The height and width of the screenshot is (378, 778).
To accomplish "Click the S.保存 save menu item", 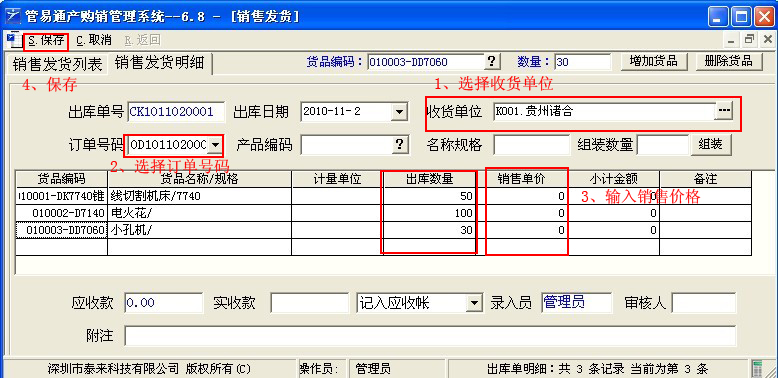I will click(x=46, y=41).
